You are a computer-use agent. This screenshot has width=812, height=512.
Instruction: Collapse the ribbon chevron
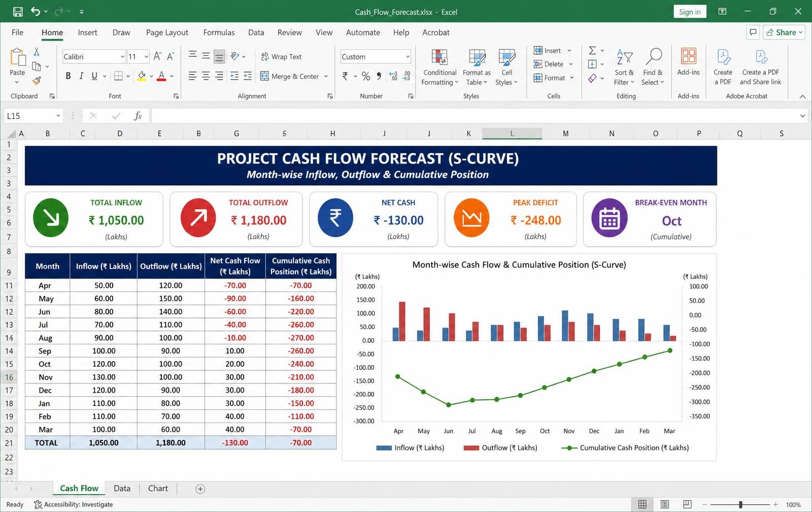[802, 97]
